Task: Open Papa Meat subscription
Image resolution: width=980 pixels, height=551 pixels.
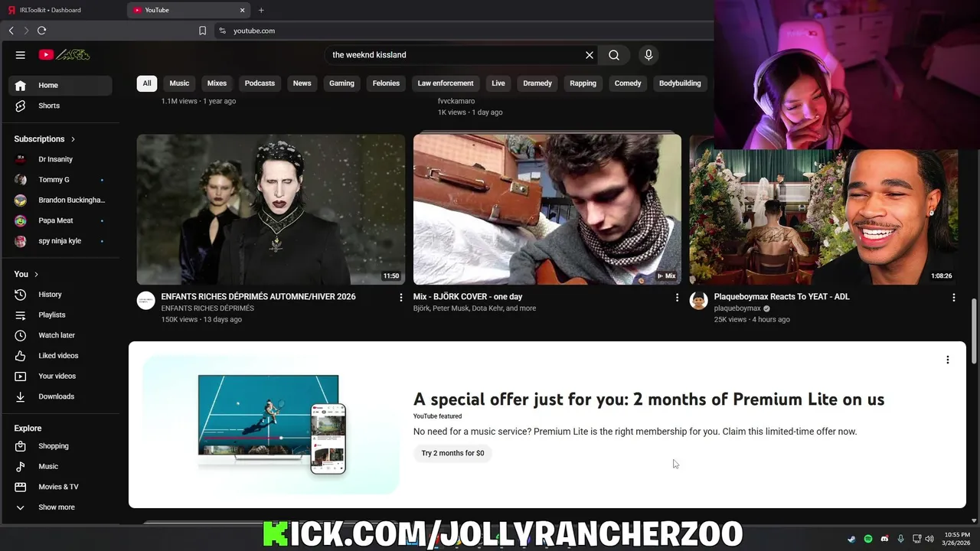Action: [60, 220]
